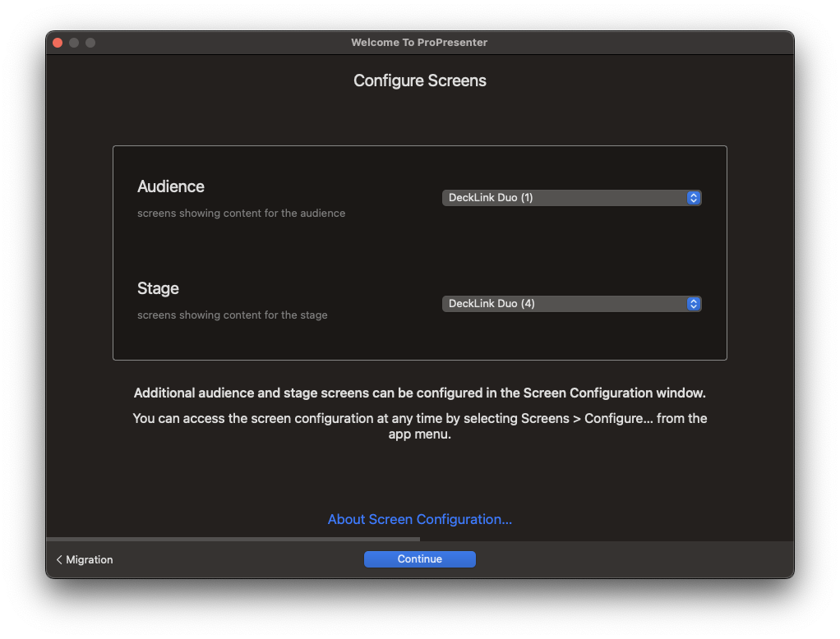This screenshot has height=639, width=840.
Task: Click the Audience heading text
Action: pyautogui.click(x=171, y=186)
